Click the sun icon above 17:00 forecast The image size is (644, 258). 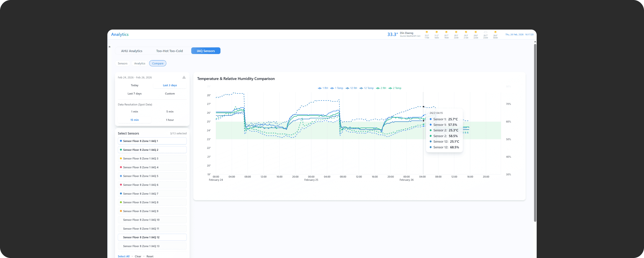[x=427, y=32]
